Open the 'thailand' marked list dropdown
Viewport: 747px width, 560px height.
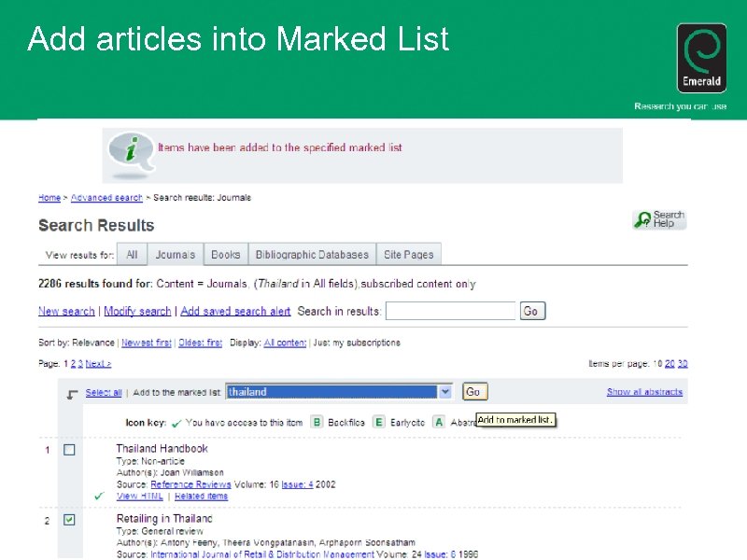[444, 391]
